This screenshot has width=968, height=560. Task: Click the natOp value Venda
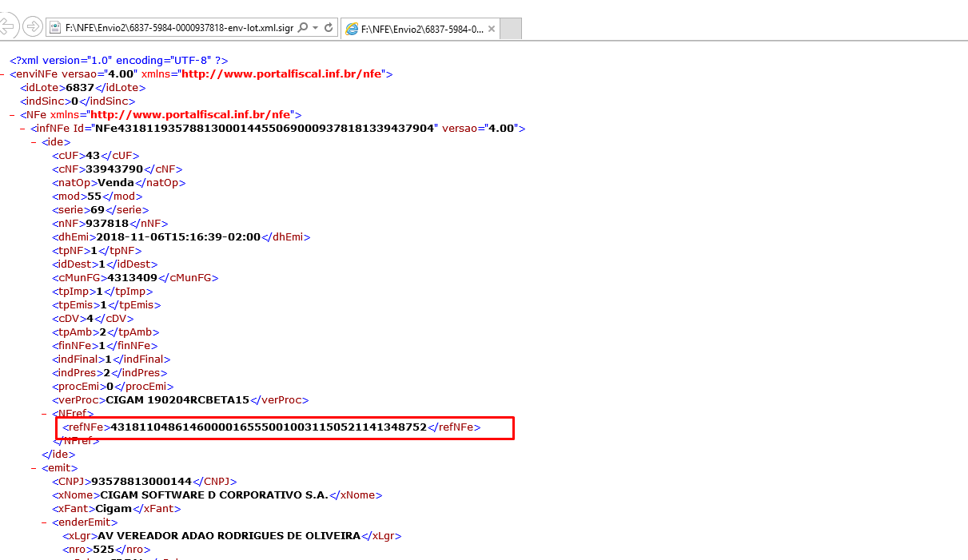tap(116, 183)
